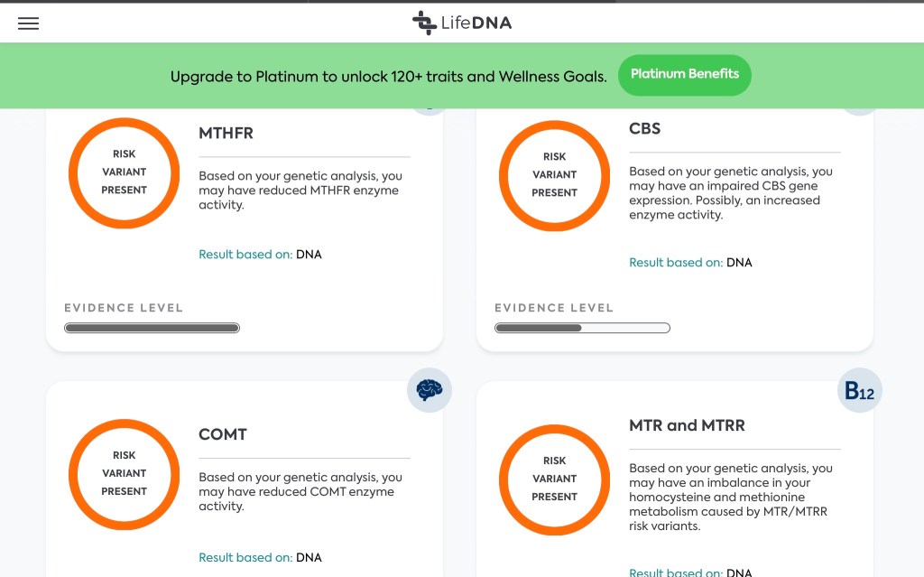
Task: Open the COMT trait title
Action: [223, 434]
